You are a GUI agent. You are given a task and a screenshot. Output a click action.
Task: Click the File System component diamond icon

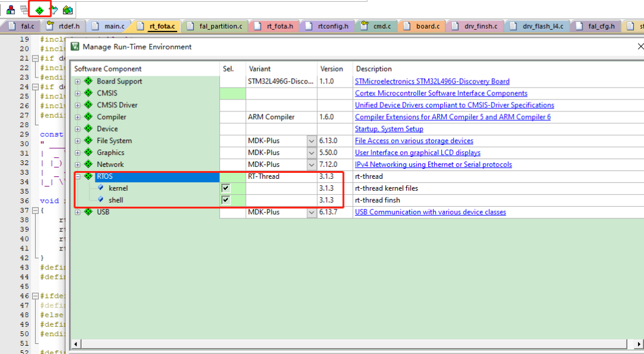(88, 141)
